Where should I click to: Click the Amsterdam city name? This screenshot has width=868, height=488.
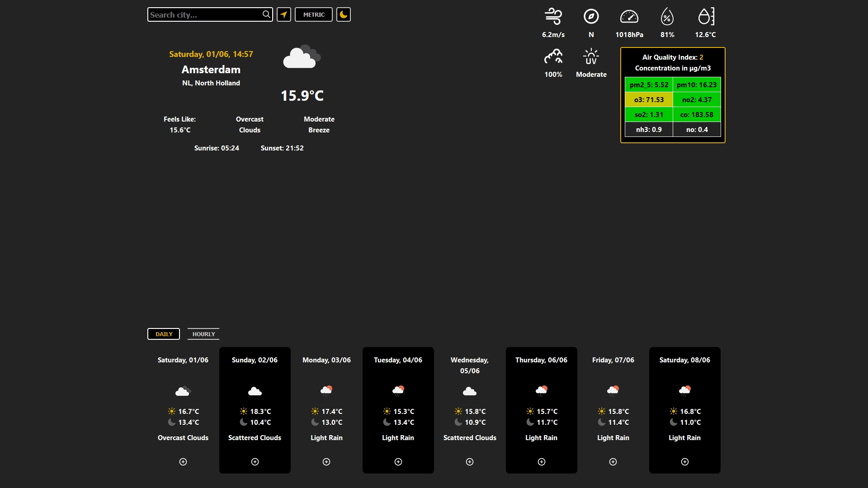click(x=211, y=70)
